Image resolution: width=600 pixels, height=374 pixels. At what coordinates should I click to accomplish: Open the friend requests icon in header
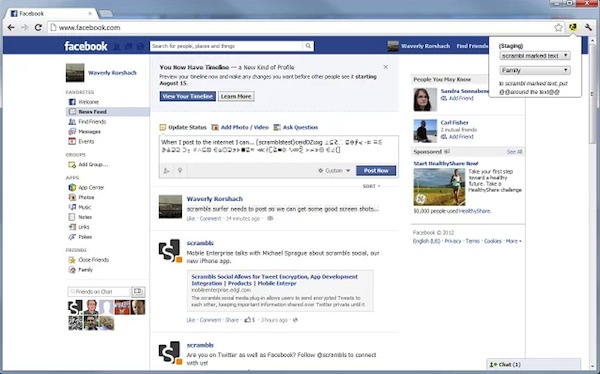point(117,46)
